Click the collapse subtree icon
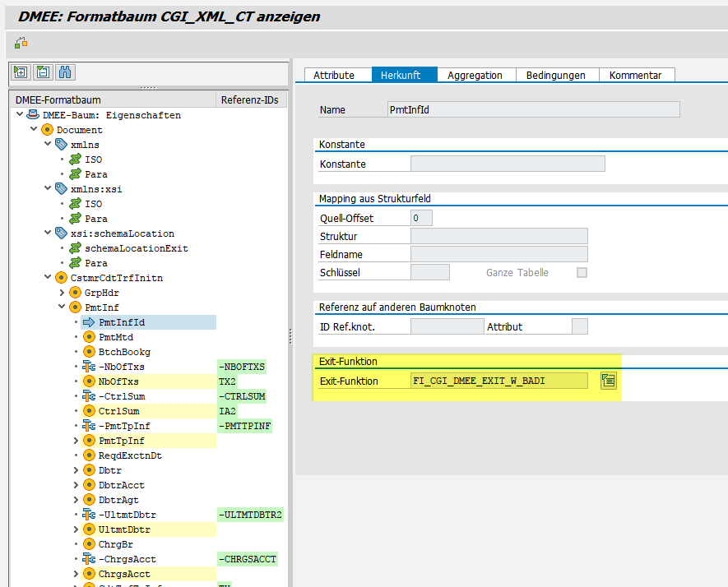This screenshot has width=728, height=587. click(x=43, y=72)
